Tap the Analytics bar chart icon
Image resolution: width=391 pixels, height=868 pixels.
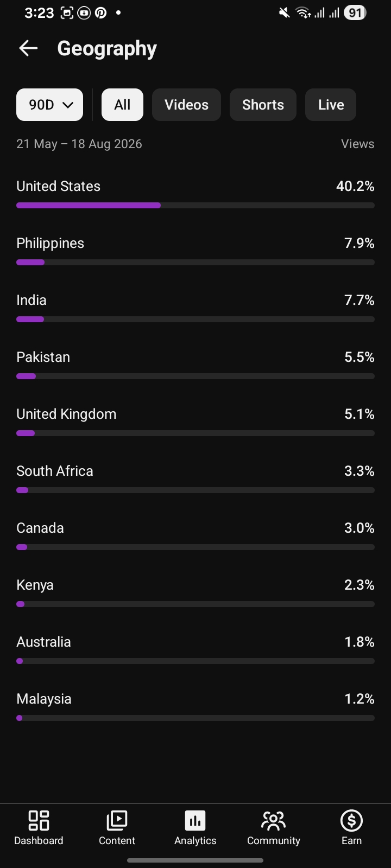point(195,820)
